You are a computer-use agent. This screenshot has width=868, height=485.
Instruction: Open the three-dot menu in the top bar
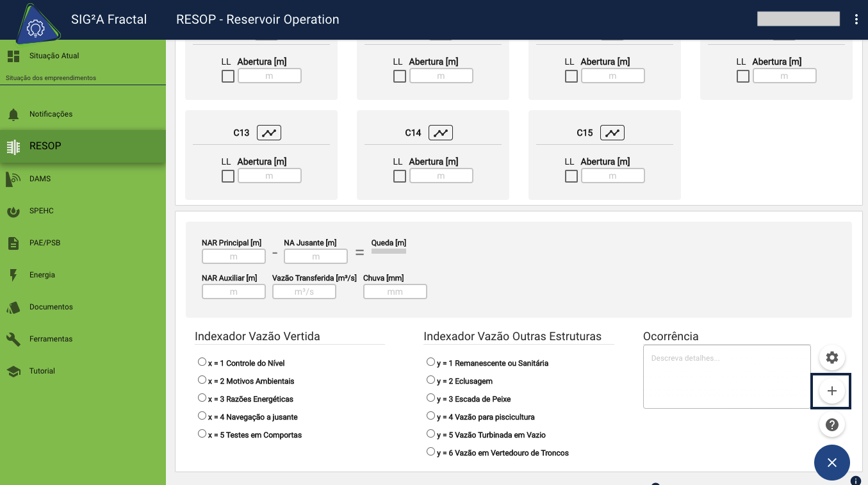click(x=856, y=19)
